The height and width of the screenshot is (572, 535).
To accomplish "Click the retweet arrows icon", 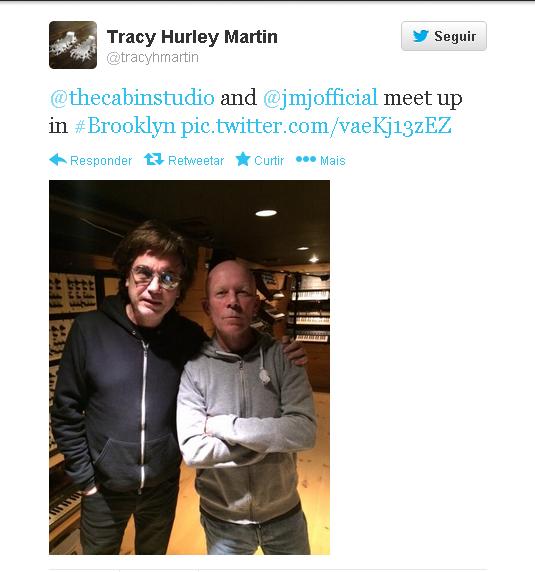I will (154, 159).
